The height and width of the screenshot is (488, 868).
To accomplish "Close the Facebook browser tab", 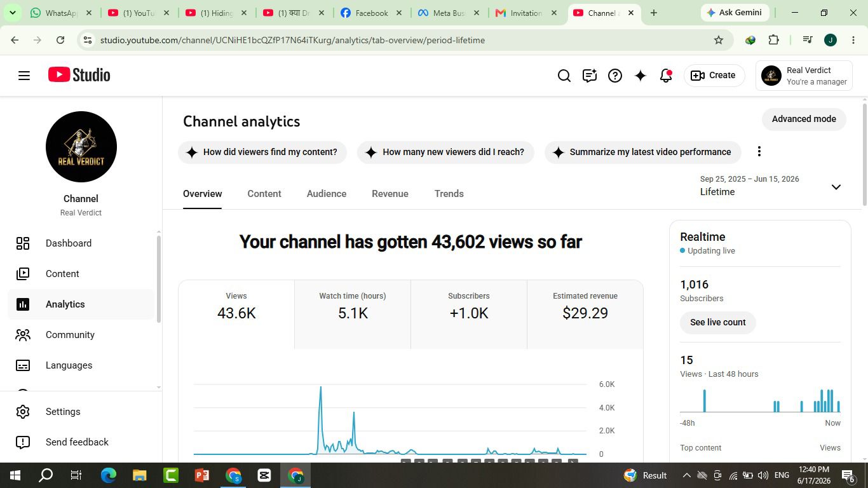I will (399, 13).
